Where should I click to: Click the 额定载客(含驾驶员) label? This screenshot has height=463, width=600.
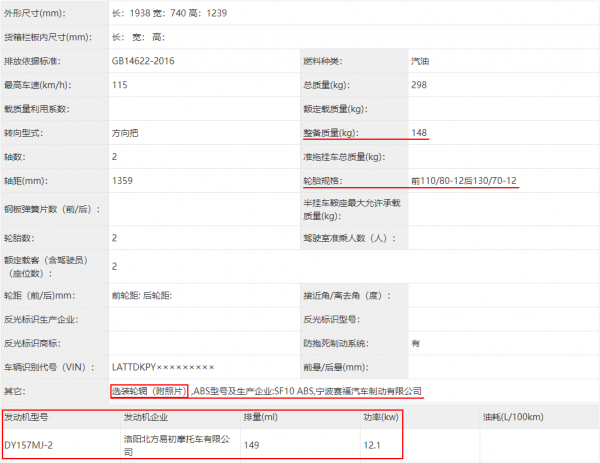(46, 267)
